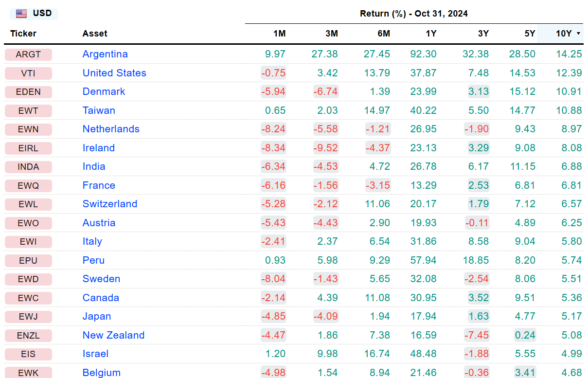Open the Ireland asset link
588x378 pixels.
pos(99,148)
